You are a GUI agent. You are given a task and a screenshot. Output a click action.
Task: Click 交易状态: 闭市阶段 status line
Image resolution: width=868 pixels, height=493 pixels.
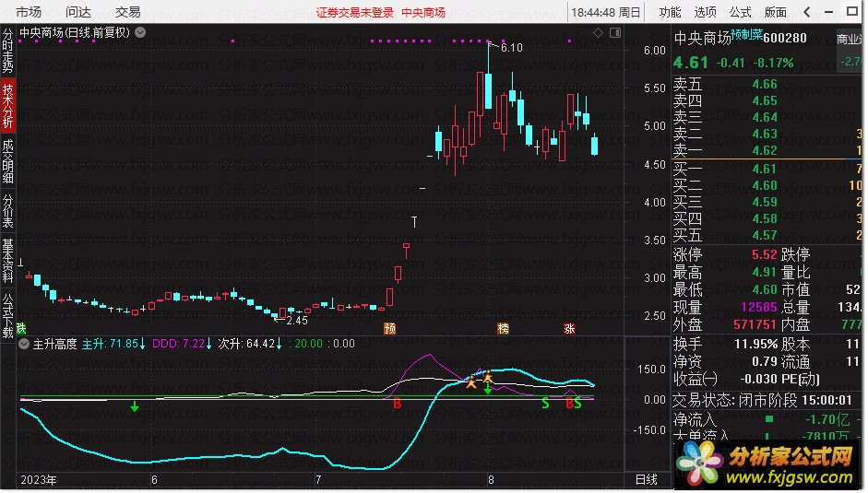[762, 400]
